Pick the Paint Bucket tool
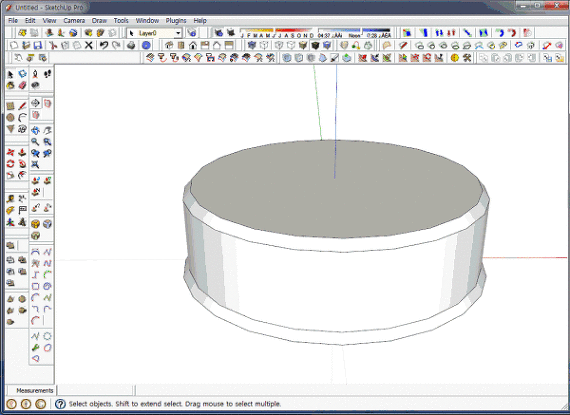Viewport: 570px width, 415px height. click(10, 85)
